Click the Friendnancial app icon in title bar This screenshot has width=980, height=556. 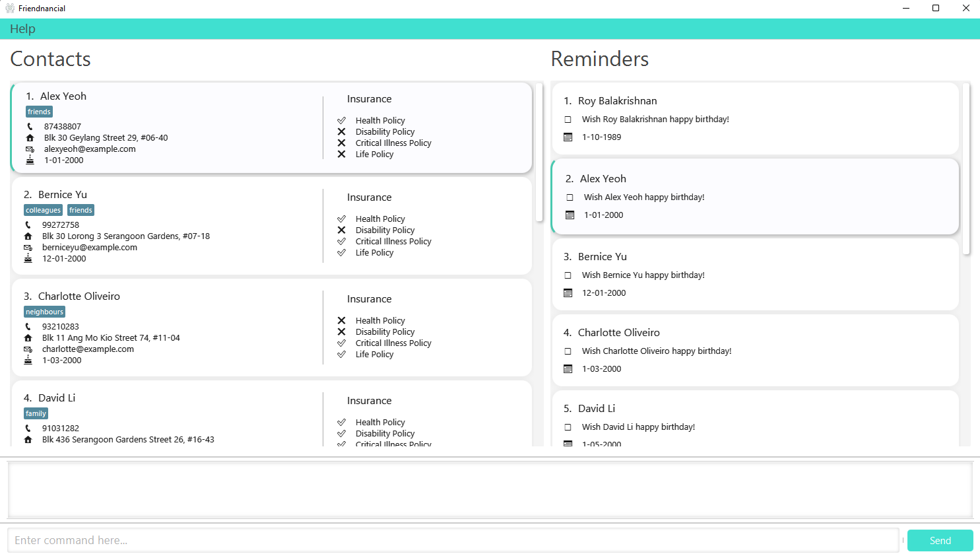(x=10, y=9)
